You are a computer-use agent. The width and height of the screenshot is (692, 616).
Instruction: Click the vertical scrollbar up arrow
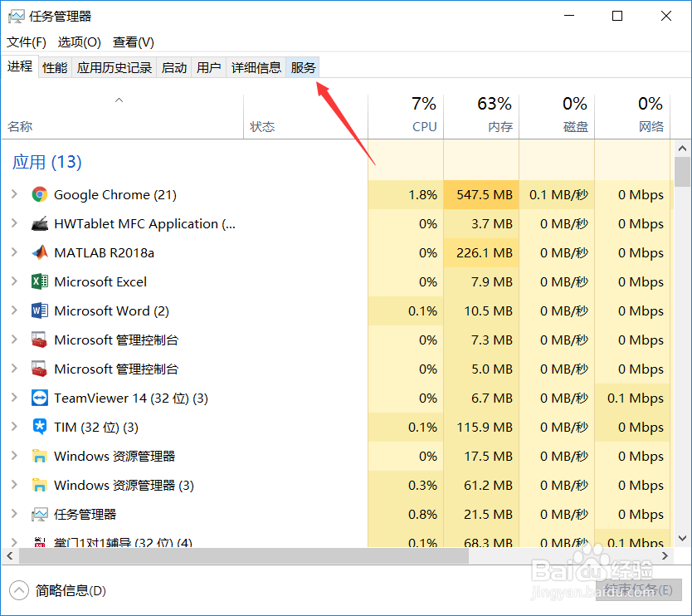click(682, 149)
